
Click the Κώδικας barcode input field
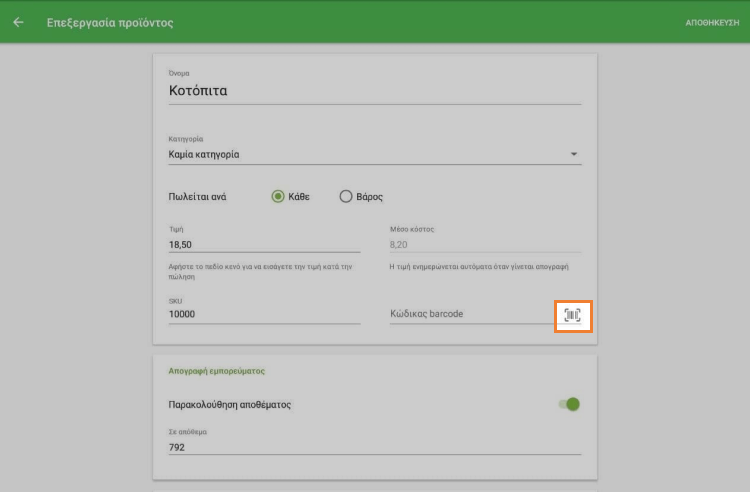click(x=468, y=314)
